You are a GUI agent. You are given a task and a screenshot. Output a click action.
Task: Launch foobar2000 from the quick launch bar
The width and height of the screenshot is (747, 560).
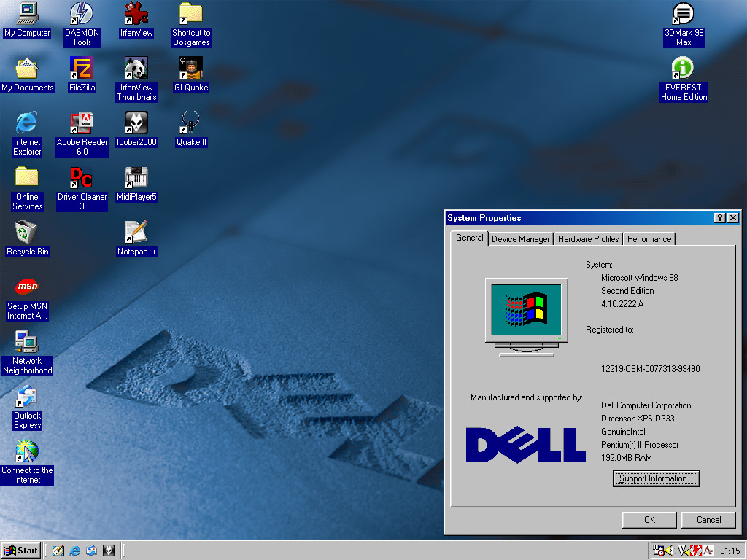click(x=109, y=551)
